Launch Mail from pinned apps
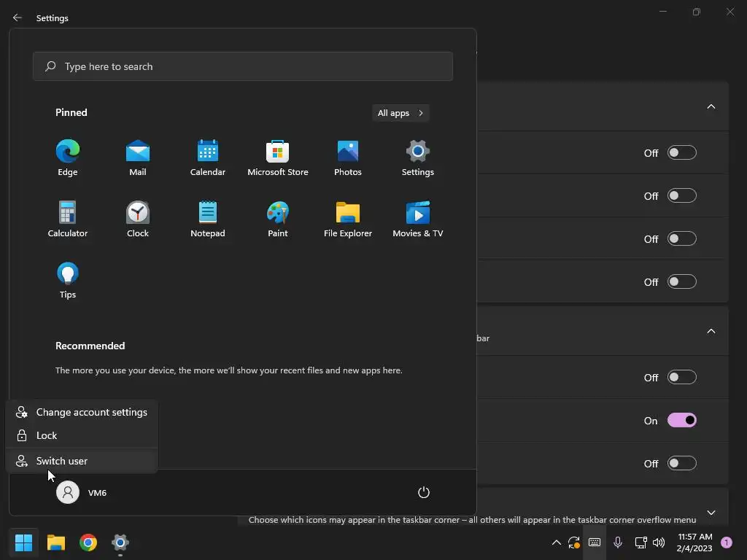This screenshot has width=747, height=560. [138, 157]
